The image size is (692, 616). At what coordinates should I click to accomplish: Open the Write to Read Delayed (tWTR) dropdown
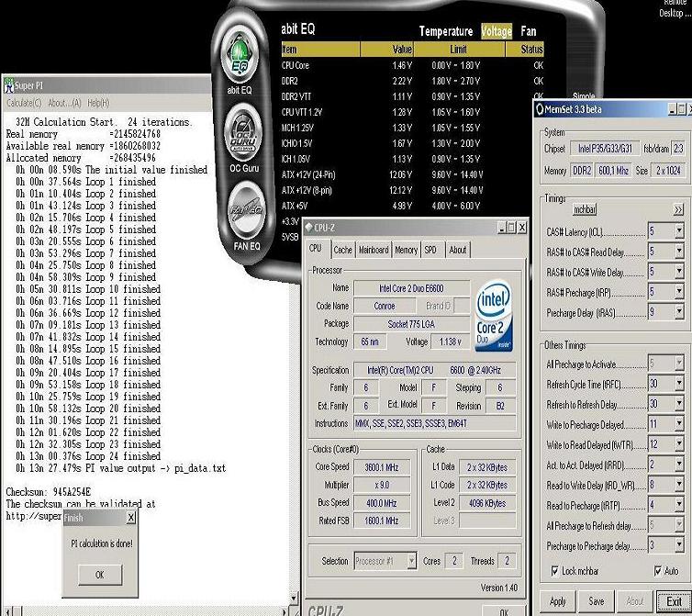679,444
